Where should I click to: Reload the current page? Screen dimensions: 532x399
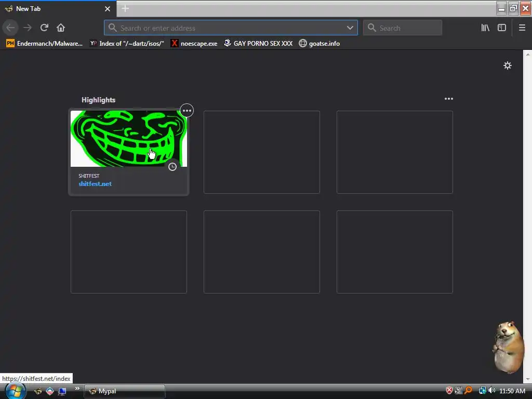point(44,28)
